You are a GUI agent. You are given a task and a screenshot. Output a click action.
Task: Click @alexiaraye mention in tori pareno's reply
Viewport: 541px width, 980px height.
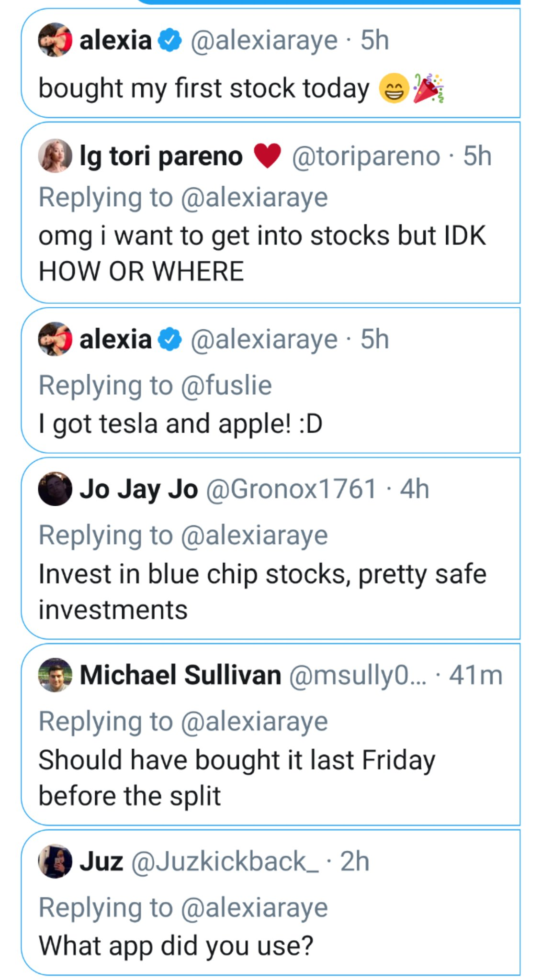pos(254,198)
